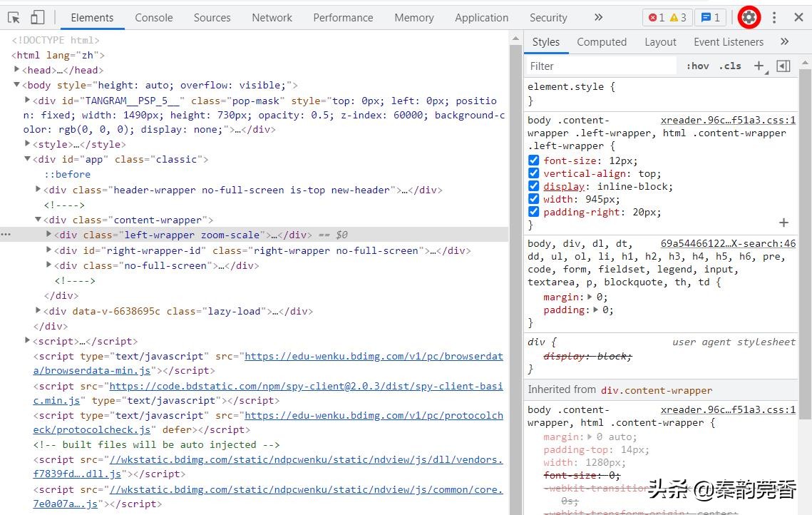The image size is (812, 515).
Task: Click the blue messages count badge
Action: pyautogui.click(x=710, y=18)
